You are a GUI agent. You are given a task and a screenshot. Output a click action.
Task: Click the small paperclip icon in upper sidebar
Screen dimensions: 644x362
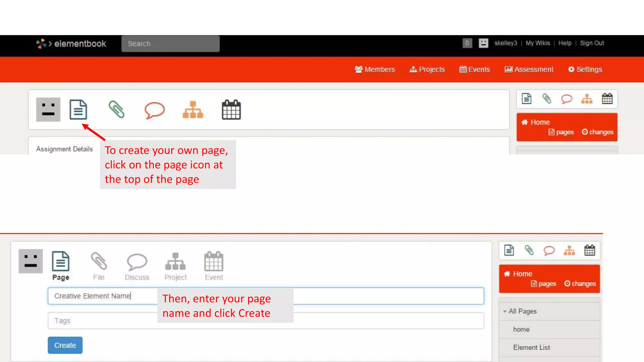click(x=547, y=99)
